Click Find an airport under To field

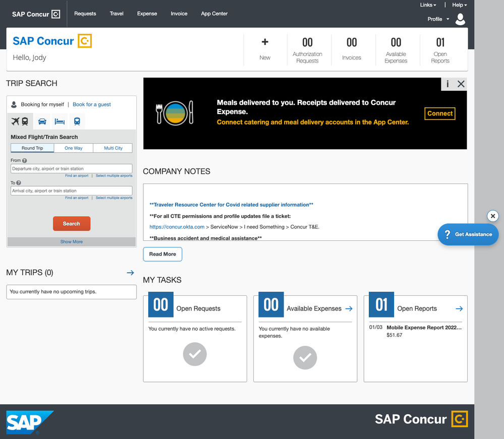click(x=77, y=198)
